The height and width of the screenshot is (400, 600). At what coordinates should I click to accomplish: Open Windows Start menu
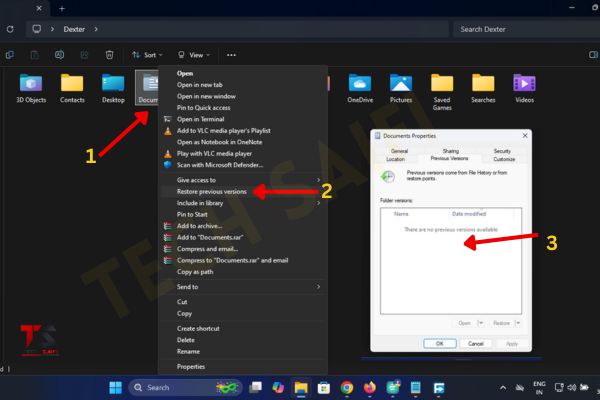click(115, 387)
